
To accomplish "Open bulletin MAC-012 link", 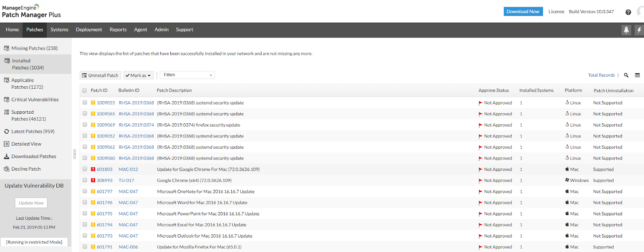I will pos(128,169).
